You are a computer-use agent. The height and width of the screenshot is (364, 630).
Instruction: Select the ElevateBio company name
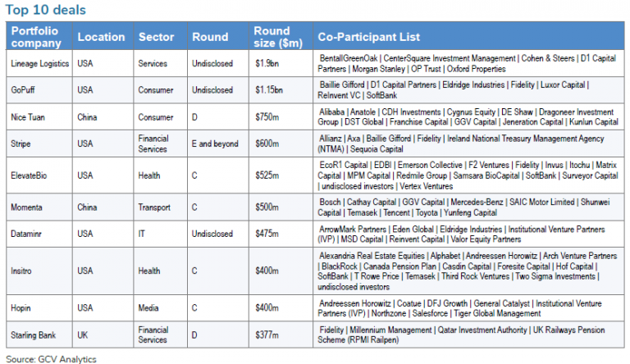(x=30, y=175)
